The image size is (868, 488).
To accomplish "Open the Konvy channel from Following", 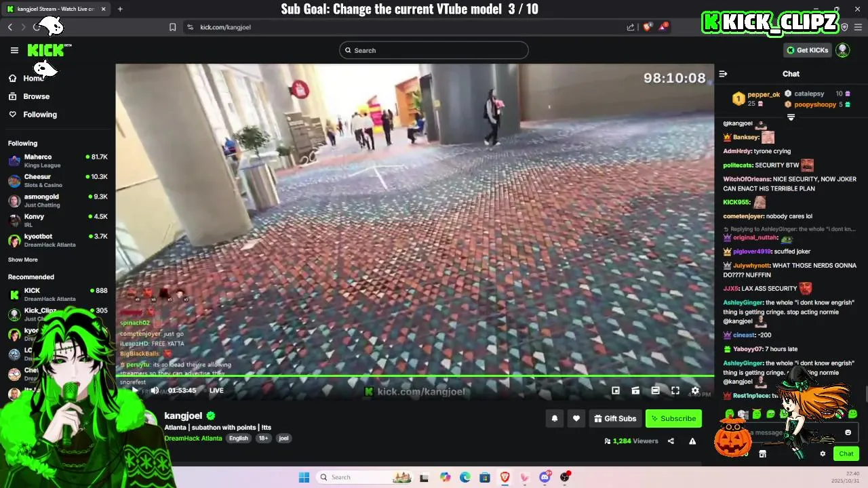I will click(58, 220).
